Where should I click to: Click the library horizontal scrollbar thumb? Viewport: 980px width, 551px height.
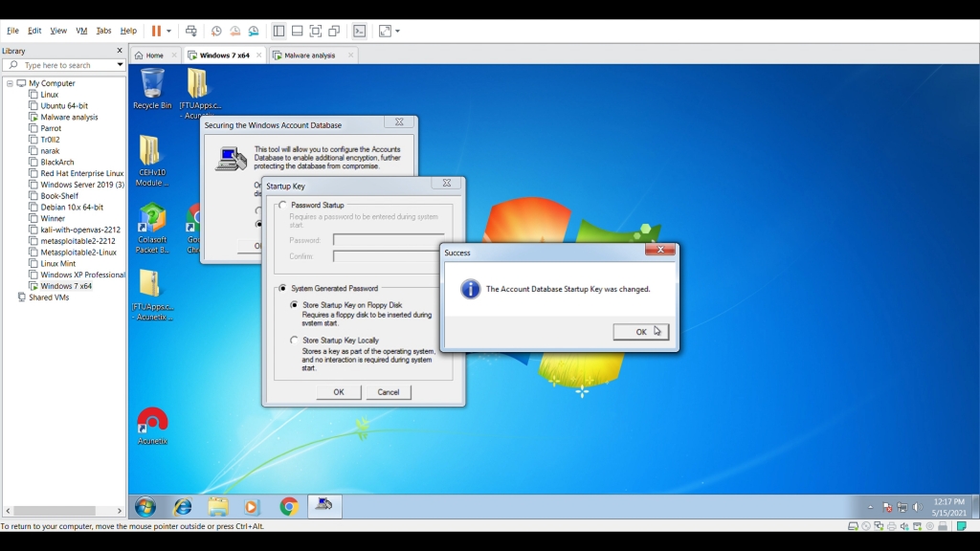tap(55, 511)
